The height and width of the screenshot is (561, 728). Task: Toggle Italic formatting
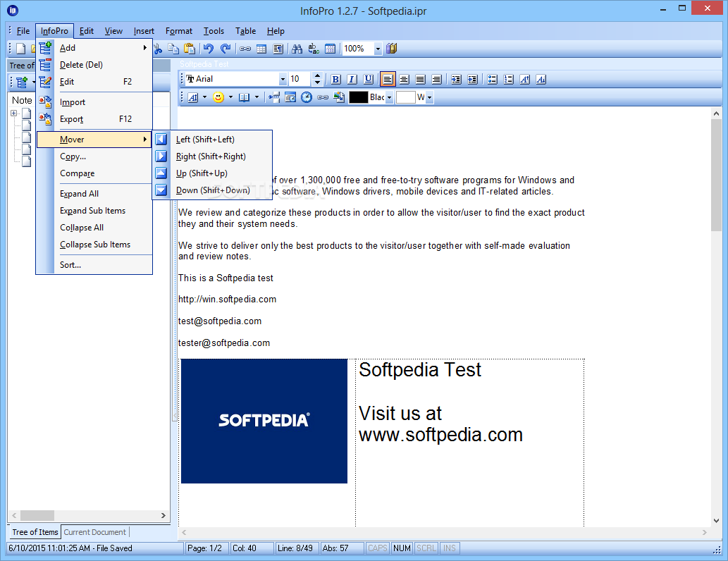tap(352, 80)
